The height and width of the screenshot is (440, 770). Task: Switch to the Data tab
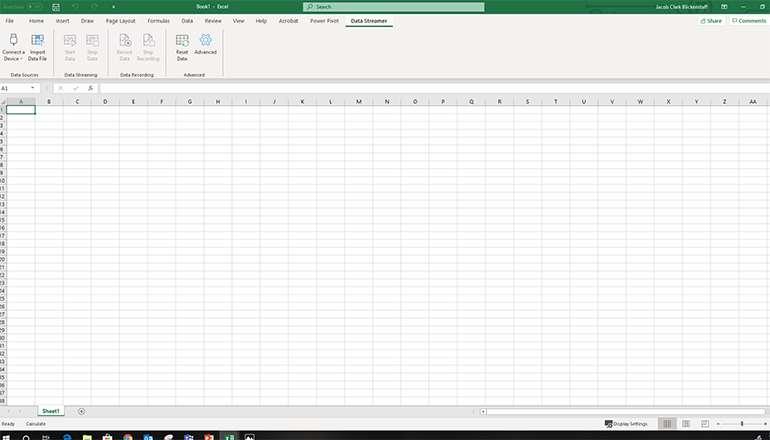187,21
